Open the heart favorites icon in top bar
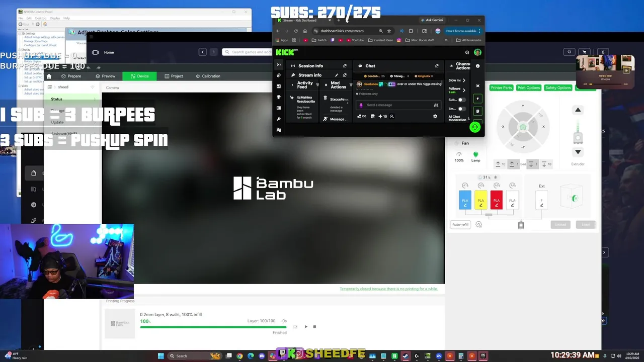The width and height of the screenshot is (644, 362). [x=569, y=52]
